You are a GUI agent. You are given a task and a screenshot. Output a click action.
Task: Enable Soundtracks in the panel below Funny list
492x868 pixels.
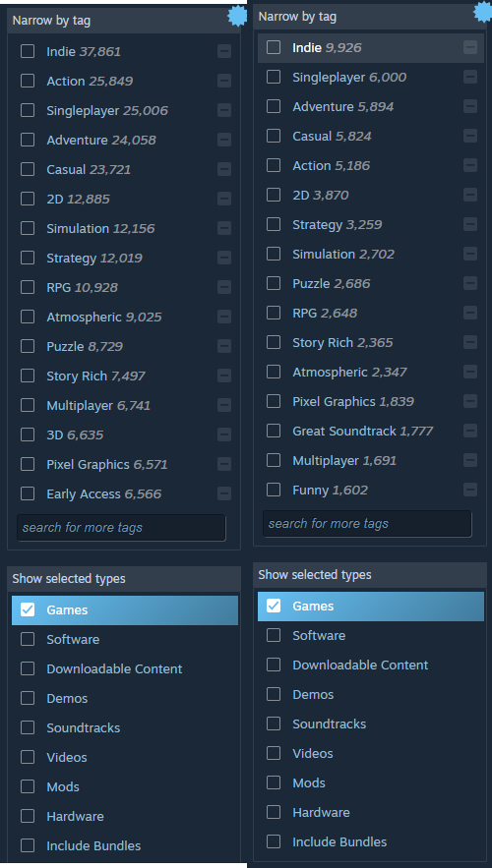274,724
